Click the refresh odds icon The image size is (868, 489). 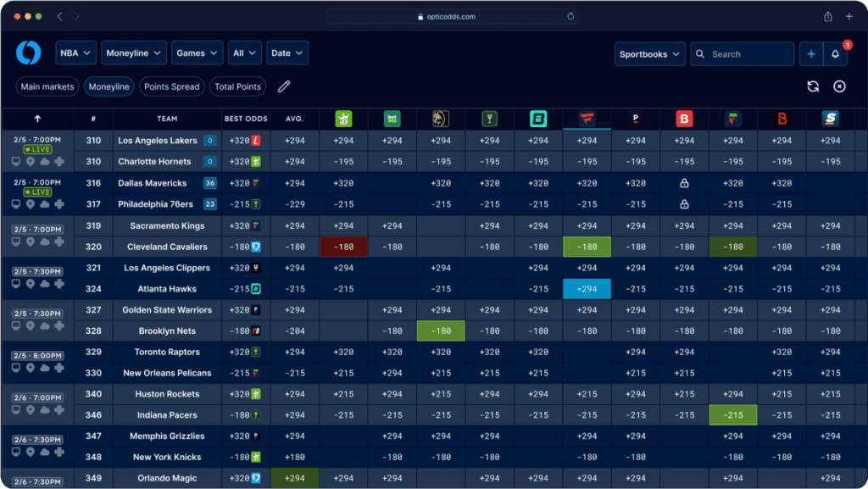[x=812, y=86]
